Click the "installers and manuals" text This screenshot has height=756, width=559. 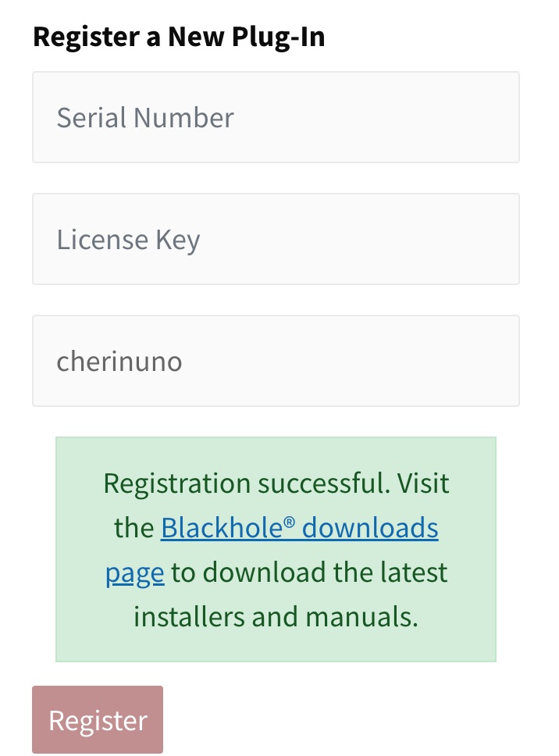point(276,617)
